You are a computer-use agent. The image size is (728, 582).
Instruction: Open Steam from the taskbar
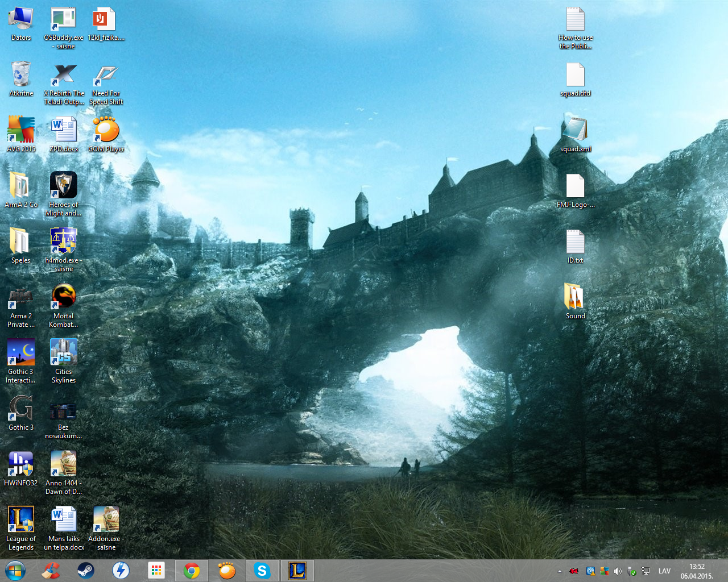[x=86, y=570]
